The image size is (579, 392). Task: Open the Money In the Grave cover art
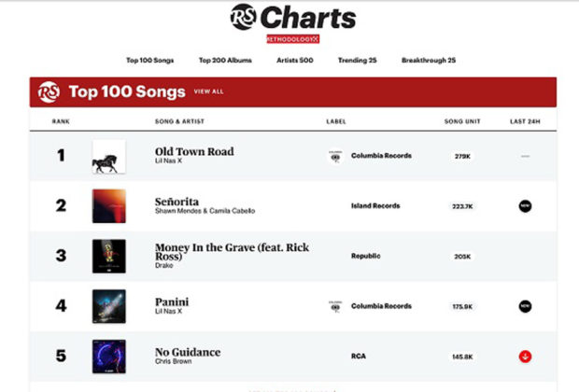[108, 256]
